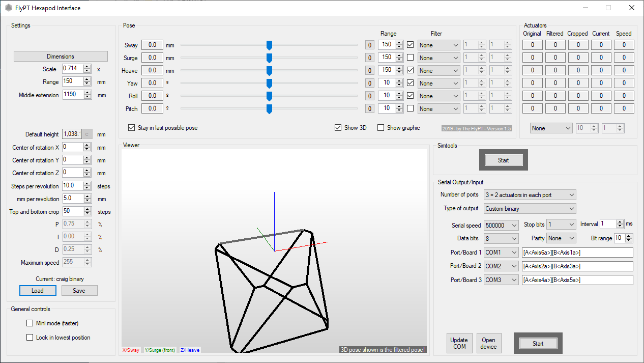Open the Stop bits dropdown
This screenshot has height=363, width=644.
tap(562, 225)
